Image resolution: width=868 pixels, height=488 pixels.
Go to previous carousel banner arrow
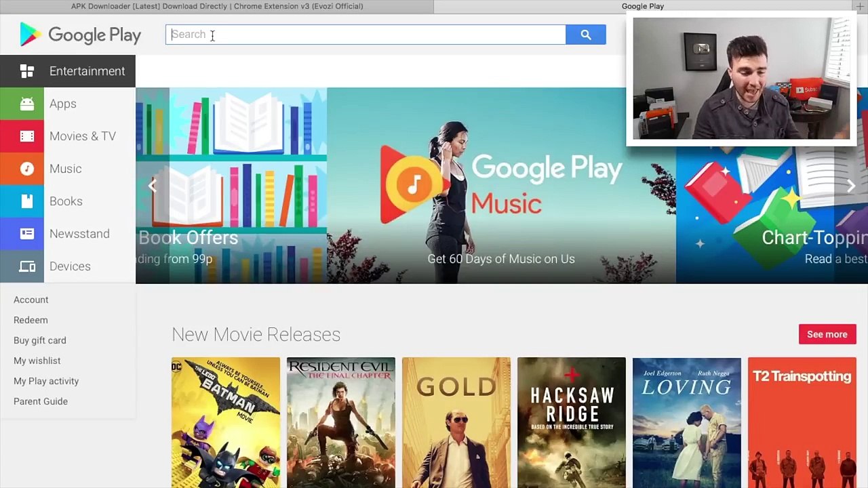tap(152, 186)
